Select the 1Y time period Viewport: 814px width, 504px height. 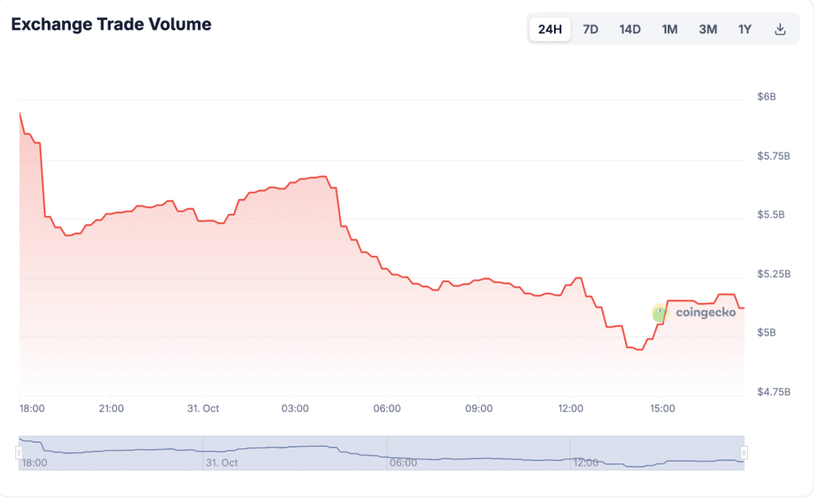click(x=744, y=29)
